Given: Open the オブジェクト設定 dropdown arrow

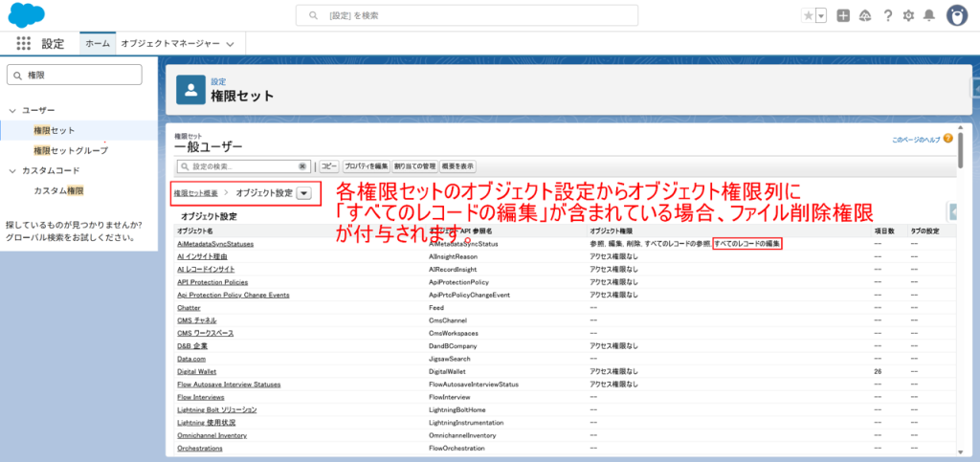Looking at the screenshot, I should 303,193.
